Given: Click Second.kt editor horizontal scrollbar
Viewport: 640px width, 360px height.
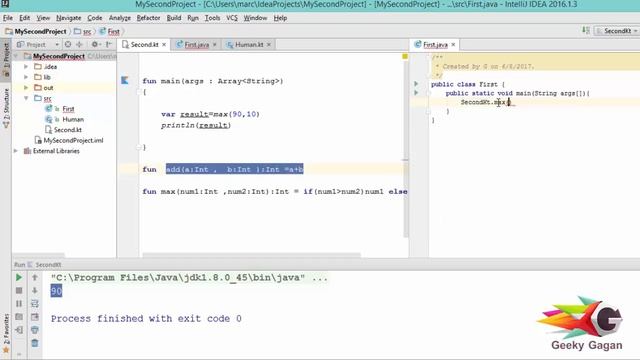Looking at the screenshot, I should 251,256.
